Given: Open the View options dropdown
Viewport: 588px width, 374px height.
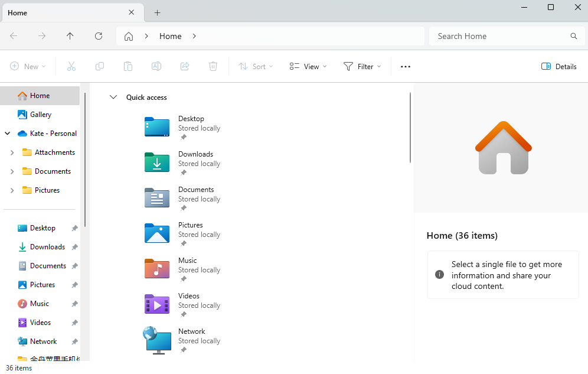Looking at the screenshot, I should click(308, 67).
